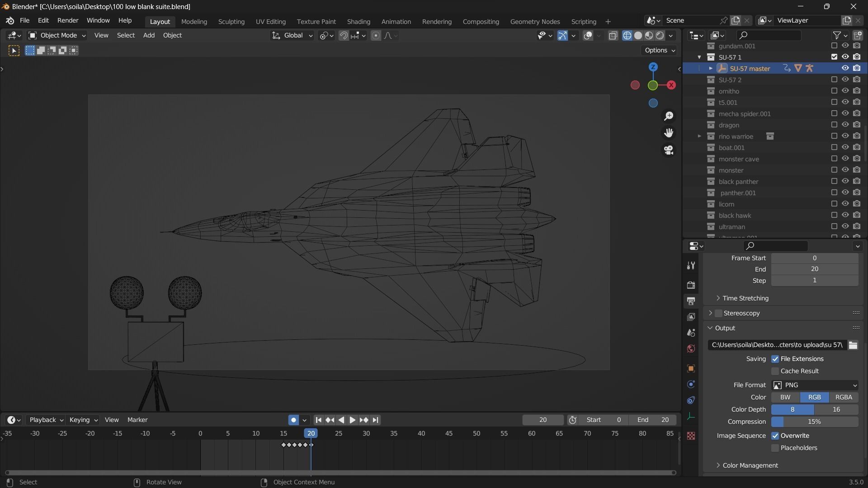
Task: Open the Scene properties tab icon
Action: click(691, 333)
